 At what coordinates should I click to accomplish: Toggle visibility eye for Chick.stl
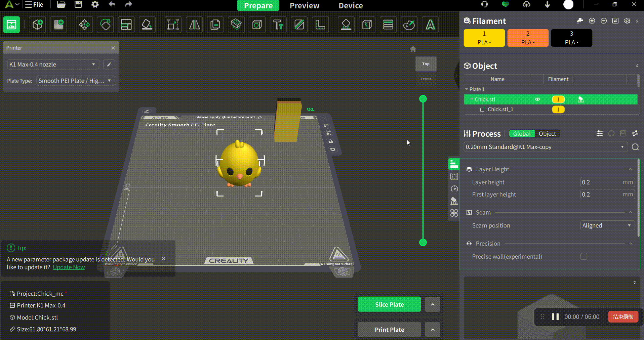coord(537,99)
